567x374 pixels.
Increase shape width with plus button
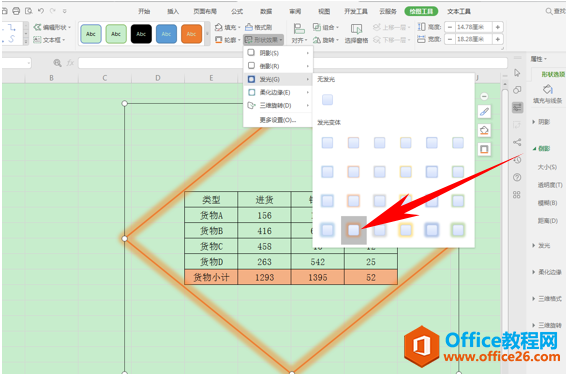point(498,39)
